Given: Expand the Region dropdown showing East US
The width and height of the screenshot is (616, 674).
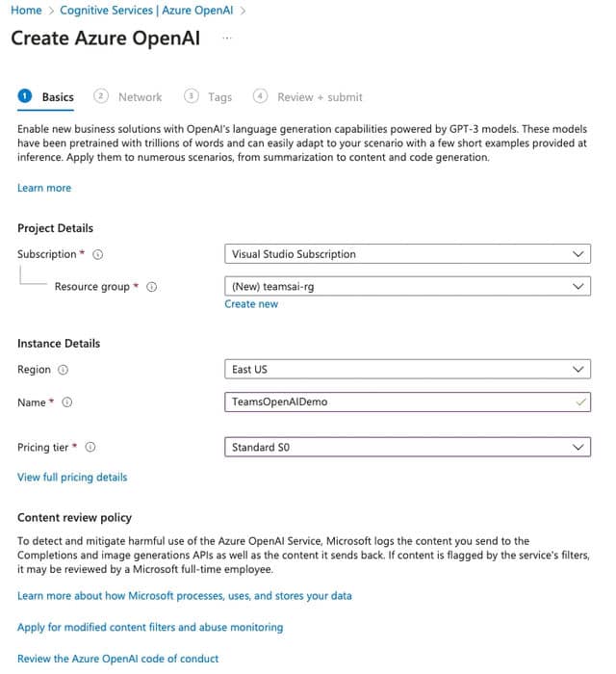Looking at the screenshot, I should click(x=406, y=369).
